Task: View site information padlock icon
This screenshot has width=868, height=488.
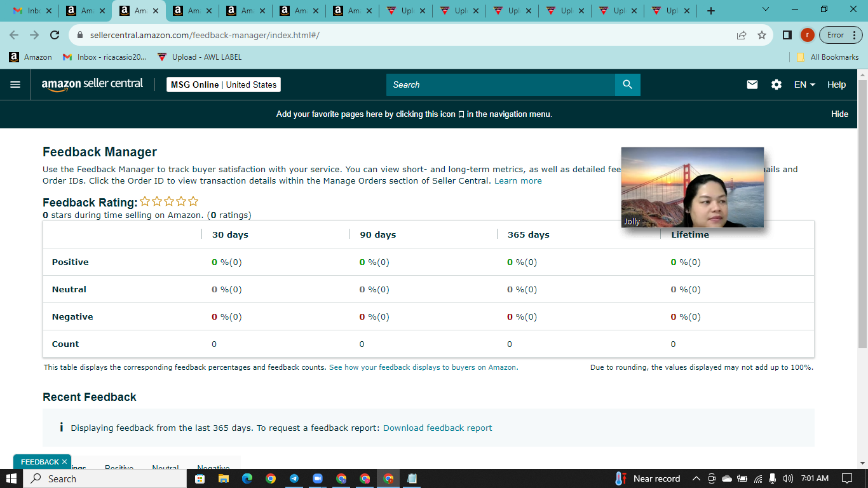Action: click(x=80, y=35)
